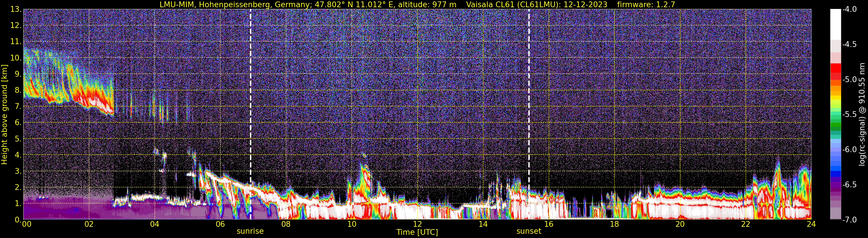The width and height of the screenshot is (868, 238).
Task: Click the x-axis tick label '20'
Action: click(680, 224)
